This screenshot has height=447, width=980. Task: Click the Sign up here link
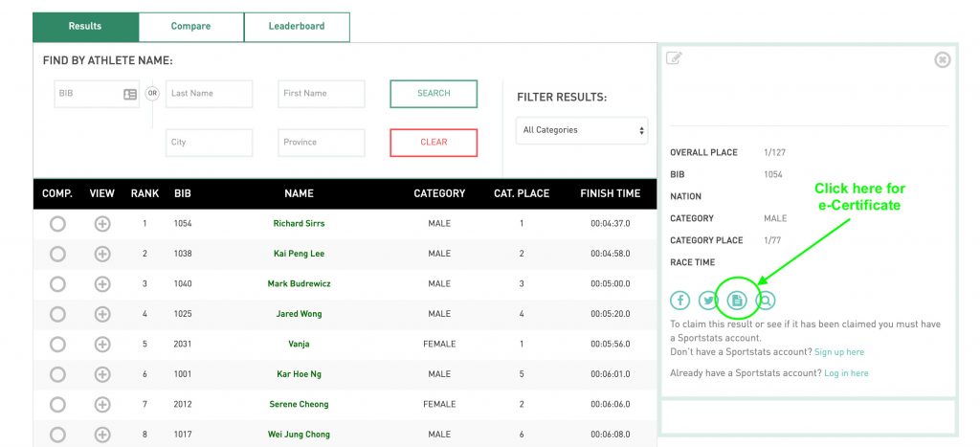pos(841,352)
